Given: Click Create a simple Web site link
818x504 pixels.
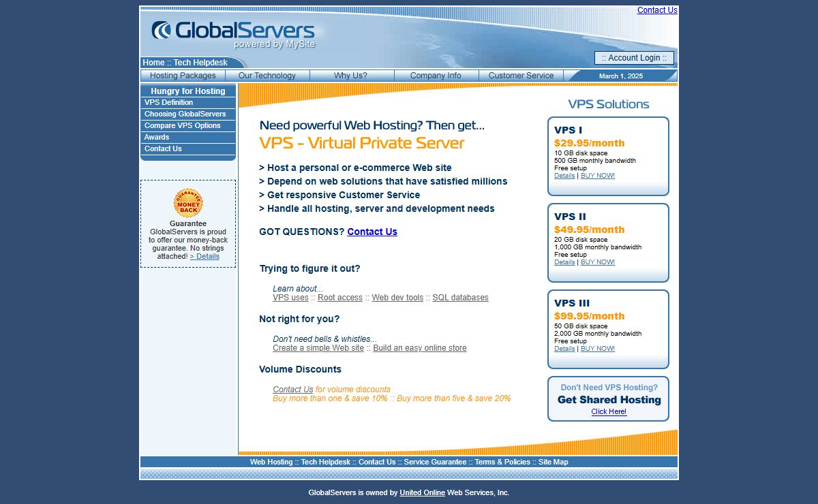Looking at the screenshot, I should (x=318, y=348).
